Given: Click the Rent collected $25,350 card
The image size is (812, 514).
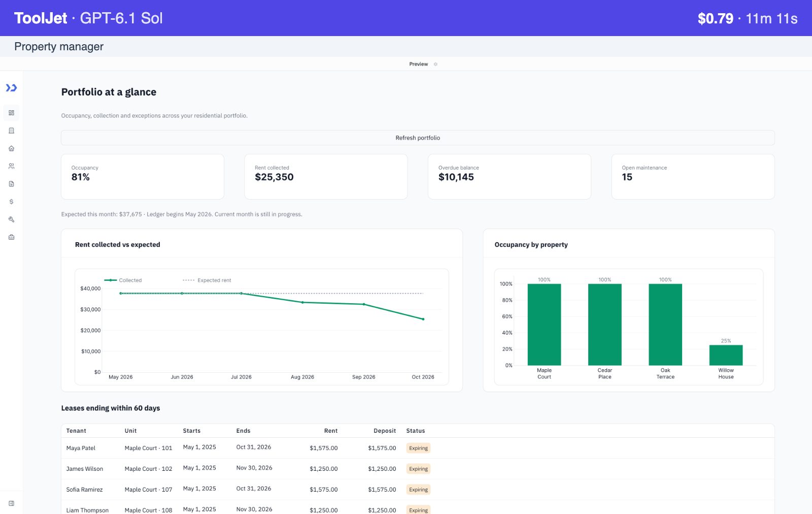Looking at the screenshot, I should point(326,177).
